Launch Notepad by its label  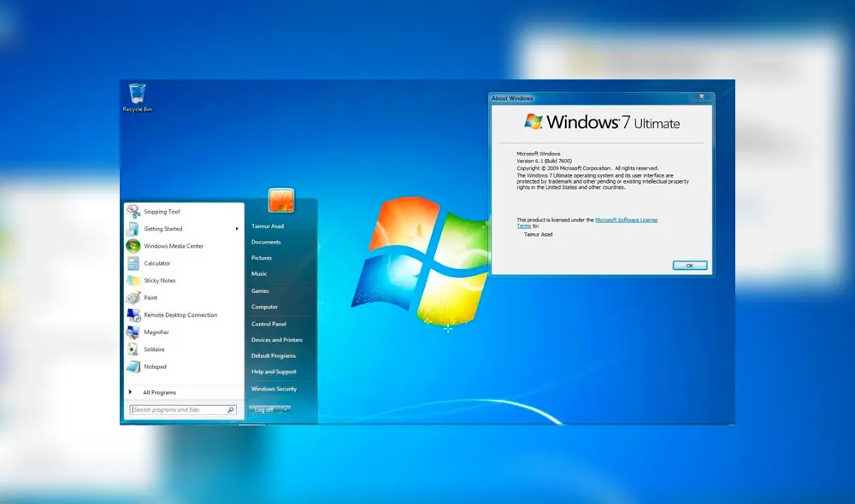tap(156, 366)
